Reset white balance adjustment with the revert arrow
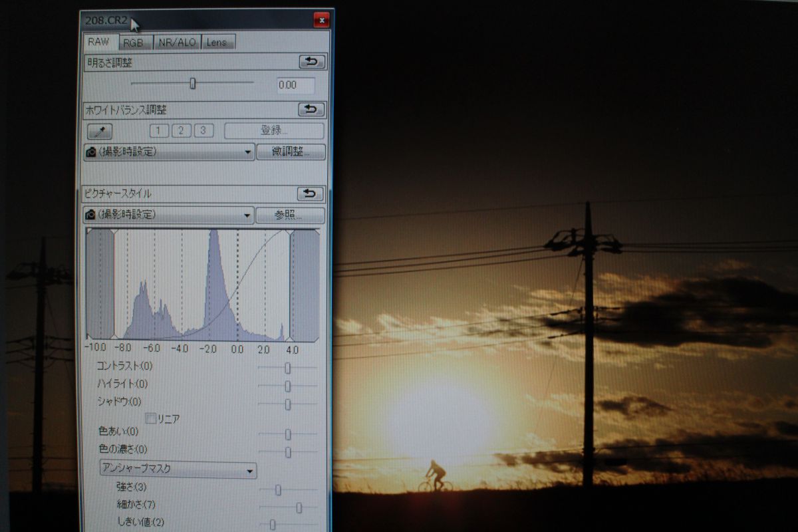The height and width of the screenshot is (532, 798). 311,109
